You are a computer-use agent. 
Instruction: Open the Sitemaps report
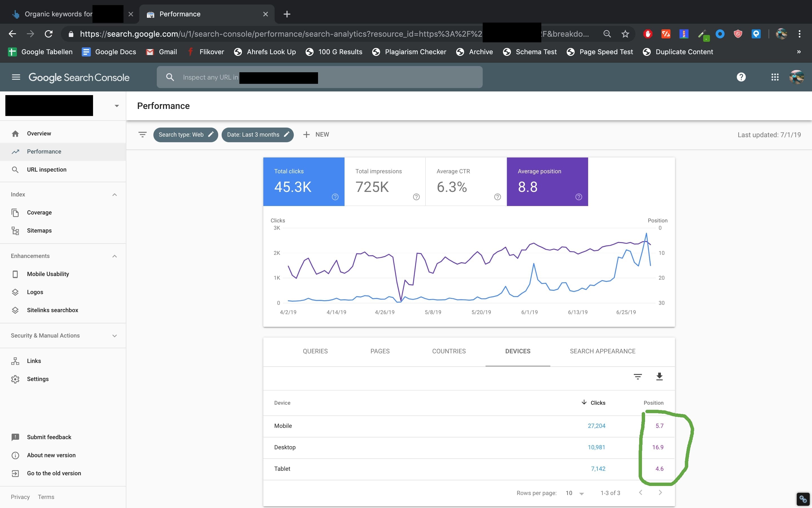[x=63, y=231]
